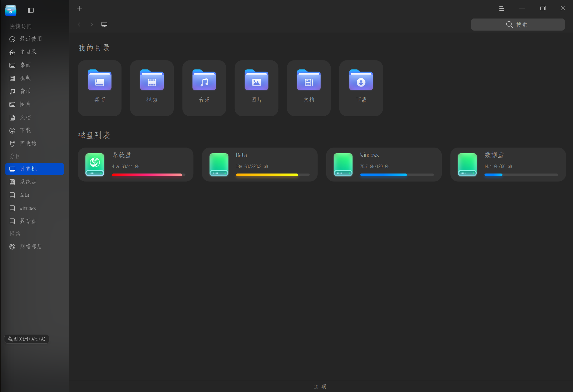Open 最近使用 in sidebar
This screenshot has width=573, height=392.
tap(34, 39)
